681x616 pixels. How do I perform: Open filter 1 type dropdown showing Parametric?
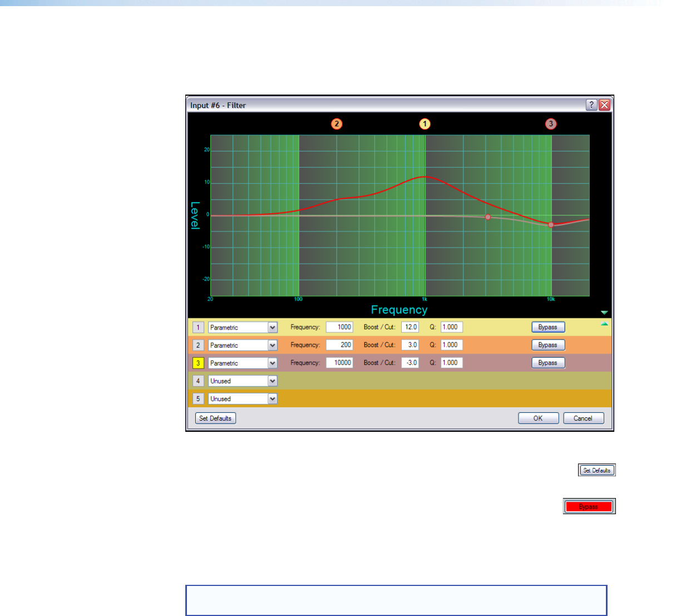pos(243,327)
